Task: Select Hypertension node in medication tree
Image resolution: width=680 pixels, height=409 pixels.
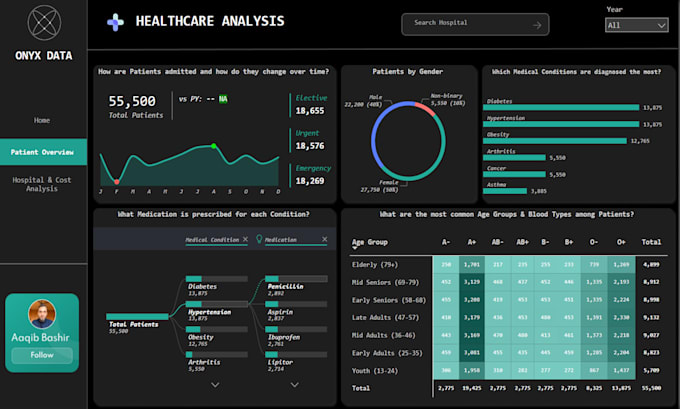Action: (217, 304)
